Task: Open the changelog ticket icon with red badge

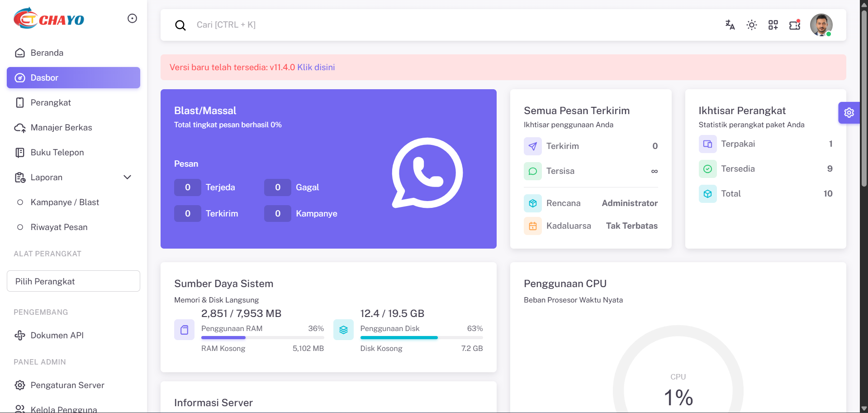Action: [795, 25]
